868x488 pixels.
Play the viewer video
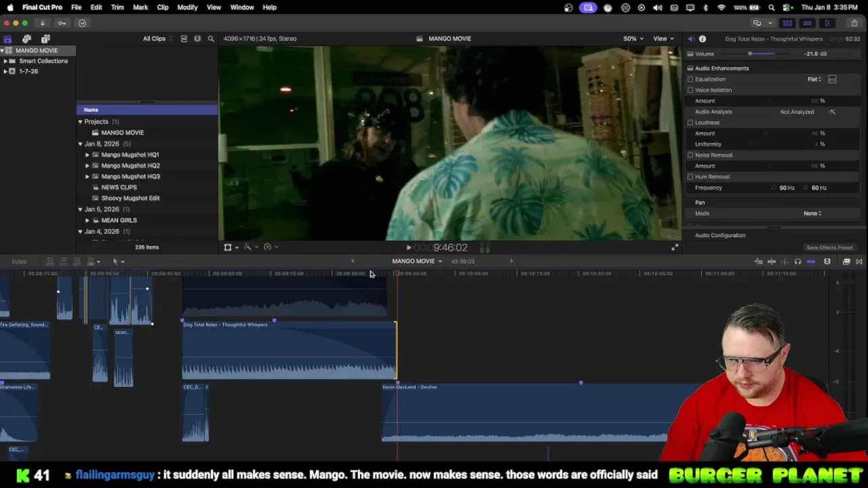point(408,248)
